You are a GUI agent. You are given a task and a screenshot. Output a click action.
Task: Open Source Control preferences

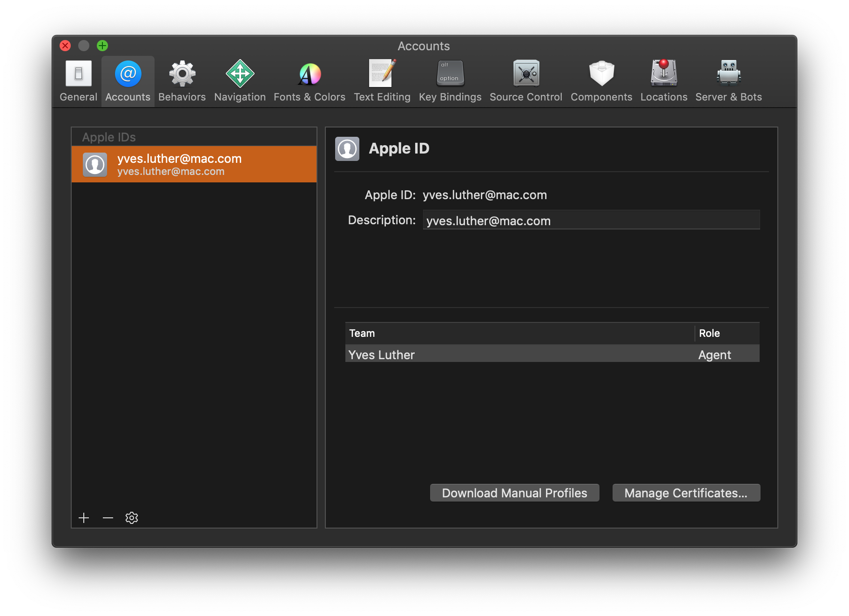[x=526, y=81]
